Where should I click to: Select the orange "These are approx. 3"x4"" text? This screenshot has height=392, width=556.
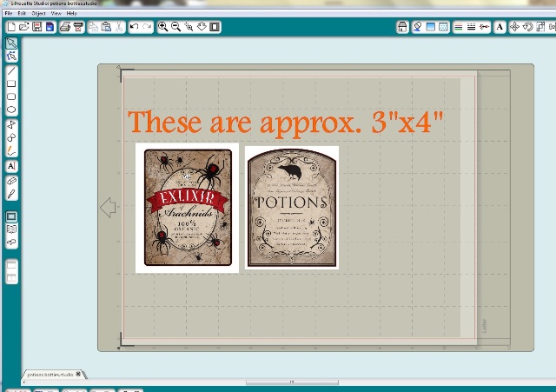pos(286,123)
